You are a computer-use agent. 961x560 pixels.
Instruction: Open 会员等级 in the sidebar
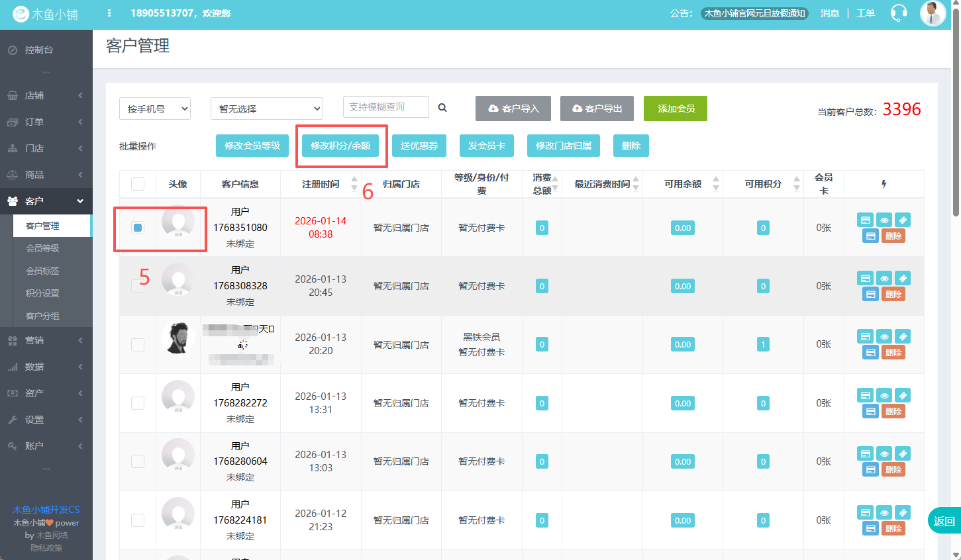[42, 248]
